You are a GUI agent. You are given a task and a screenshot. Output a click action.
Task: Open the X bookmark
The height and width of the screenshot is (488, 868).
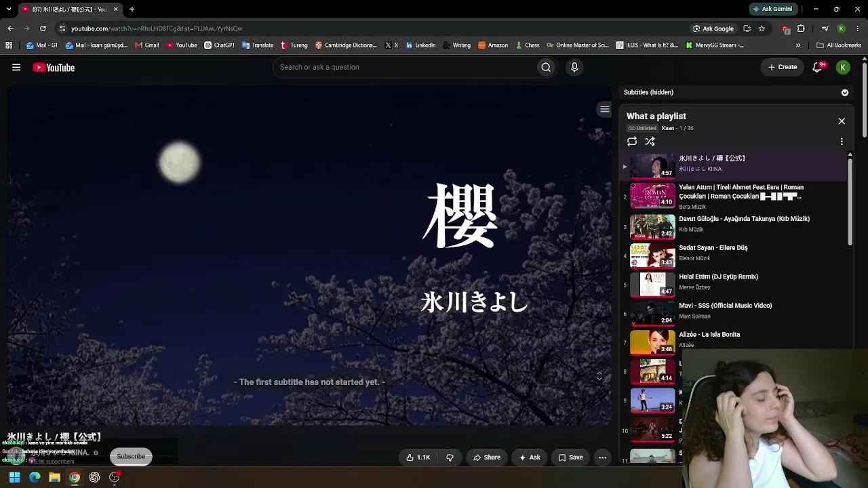coord(391,45)
